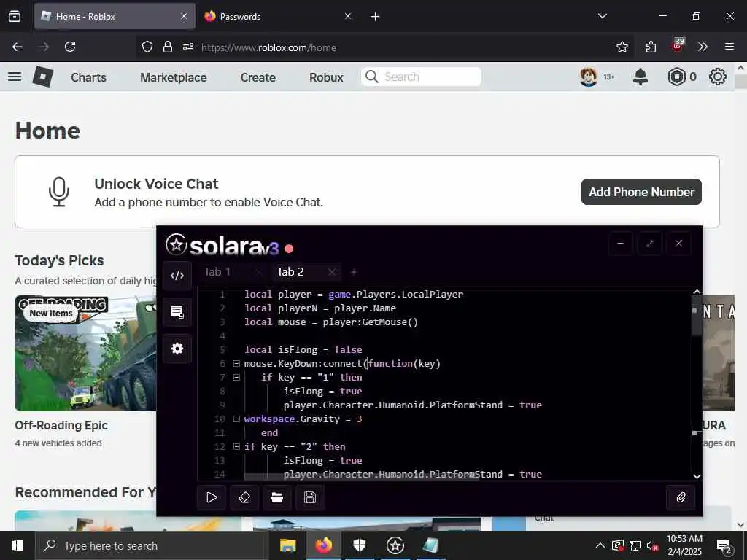The height and width of the screenshot is (560, 747).
Task: Open the site permissions icon in the address bar
Action: [188, 47]
